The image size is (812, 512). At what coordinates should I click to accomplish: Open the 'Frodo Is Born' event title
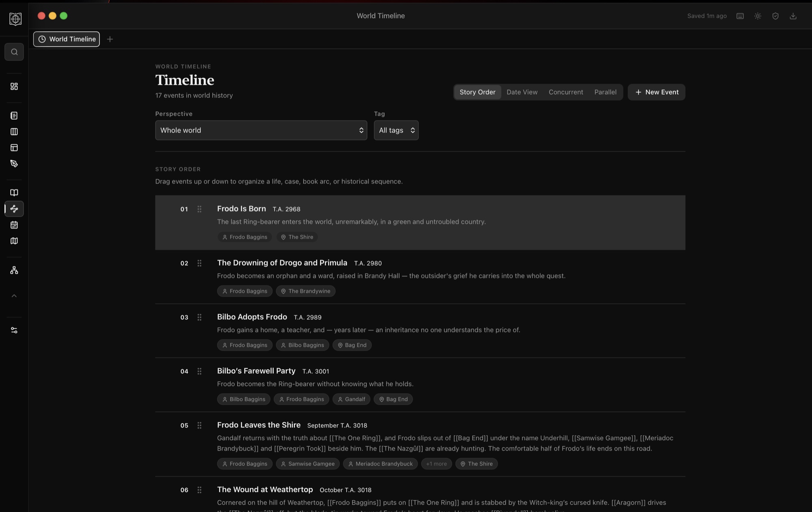242,209
